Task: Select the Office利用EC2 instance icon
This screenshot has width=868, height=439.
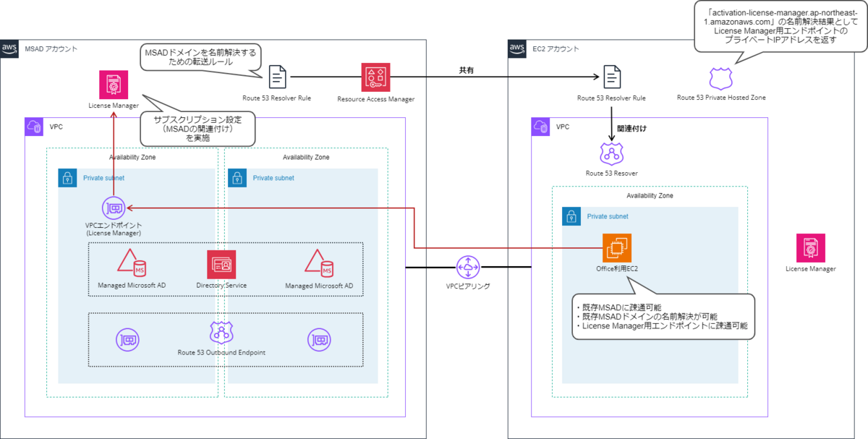Action: point(616,248)
